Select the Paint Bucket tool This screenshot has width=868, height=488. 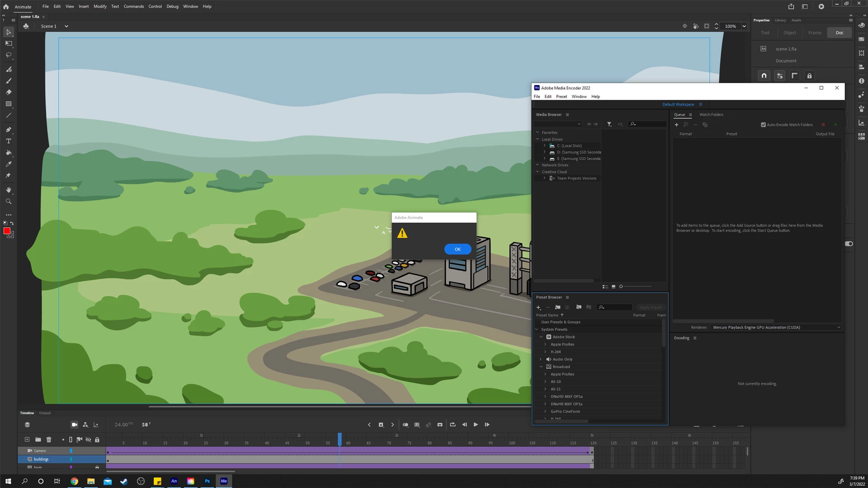[x=9, y=153]
